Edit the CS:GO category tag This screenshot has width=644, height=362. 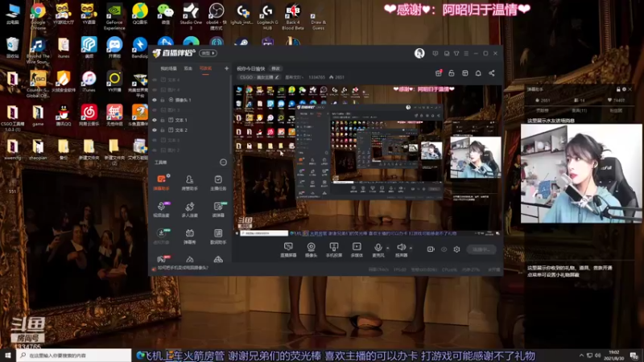pyautogui.click(x=259, y=77)
